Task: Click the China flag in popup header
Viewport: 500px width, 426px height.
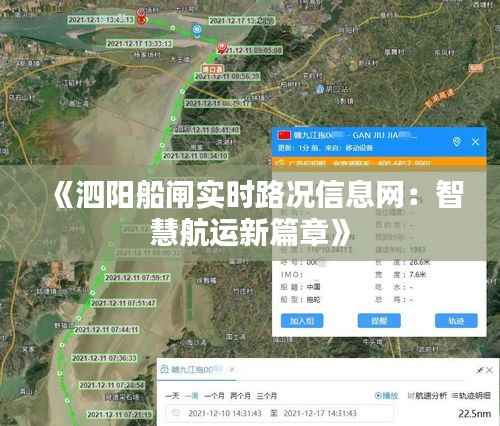Action: [x=284, y=135]
